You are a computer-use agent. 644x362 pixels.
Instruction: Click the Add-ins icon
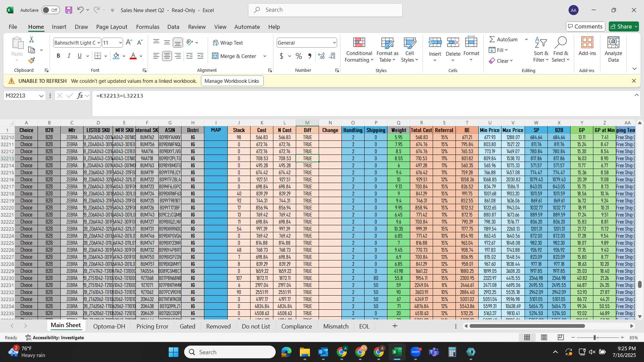click(587, 43)
